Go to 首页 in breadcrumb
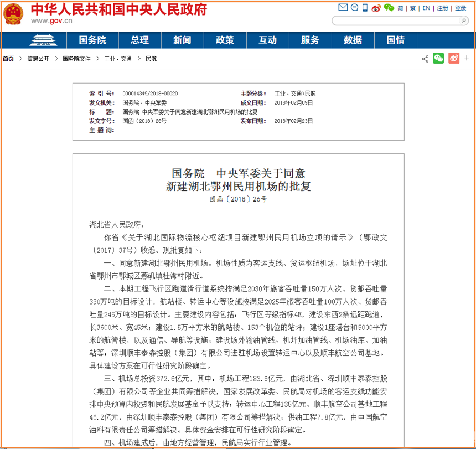Viewport: 476px width, 449px height. pyautogui.click(x=8, y=59)
